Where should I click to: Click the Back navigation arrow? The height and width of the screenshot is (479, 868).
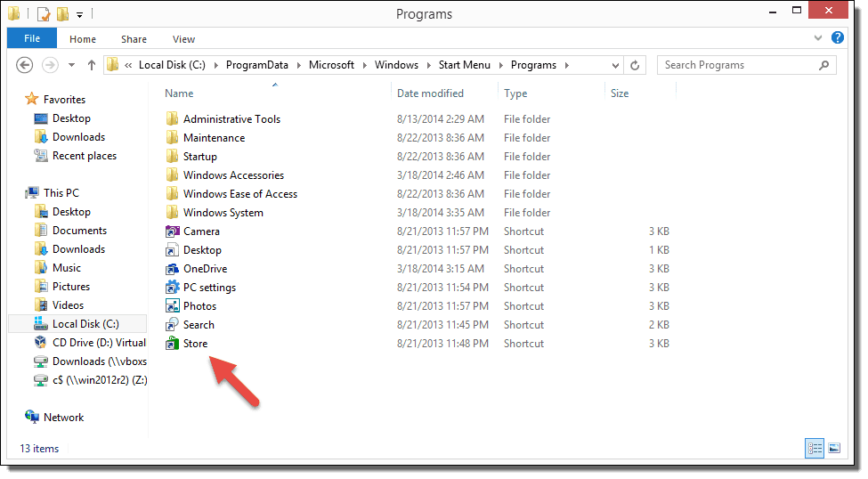click(x=24, y=65)
